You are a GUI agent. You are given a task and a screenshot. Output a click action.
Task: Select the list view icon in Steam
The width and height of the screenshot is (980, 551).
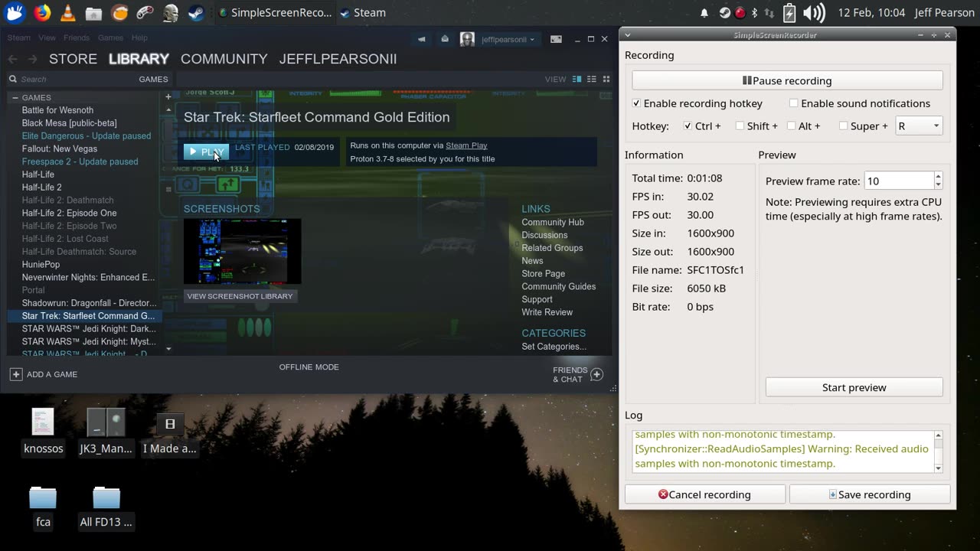point(592,79)
